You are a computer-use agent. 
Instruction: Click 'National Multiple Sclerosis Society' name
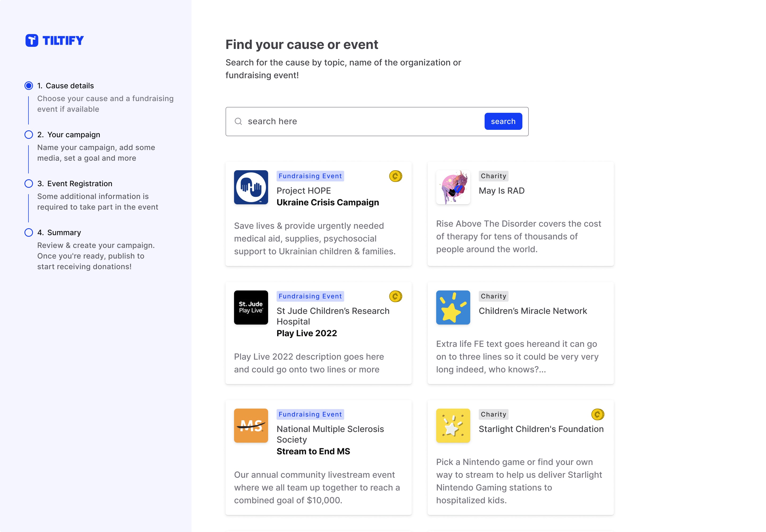(330, 434)
